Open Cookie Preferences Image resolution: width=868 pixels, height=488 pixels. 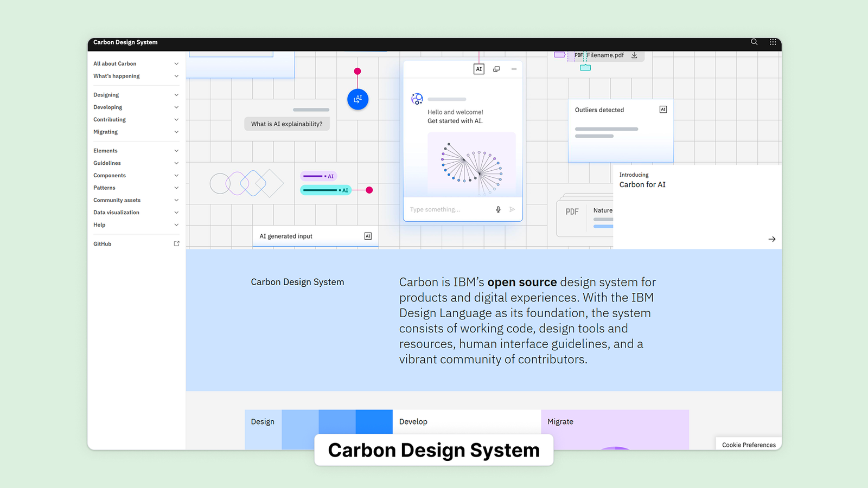[749, 445]
